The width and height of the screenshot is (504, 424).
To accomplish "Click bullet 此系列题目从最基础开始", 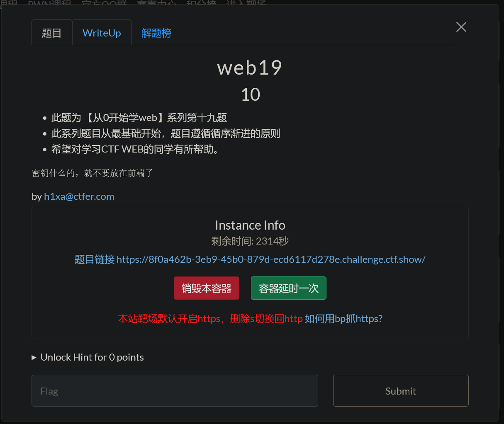I will click(166, 133).
